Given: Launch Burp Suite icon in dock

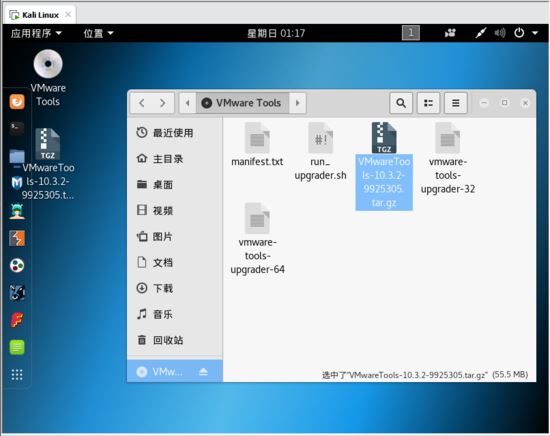Looking at the screenshot, I should tap(17, 238).
